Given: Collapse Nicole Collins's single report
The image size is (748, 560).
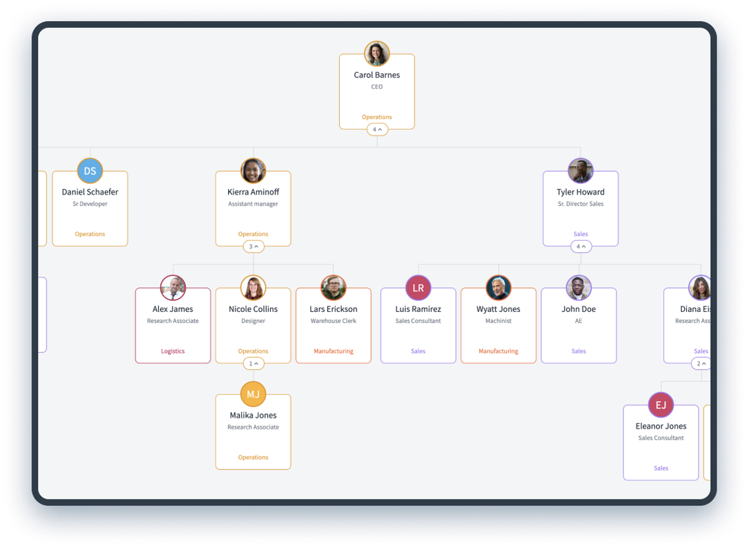Looking at the screenshot, I should coord(253,363).
